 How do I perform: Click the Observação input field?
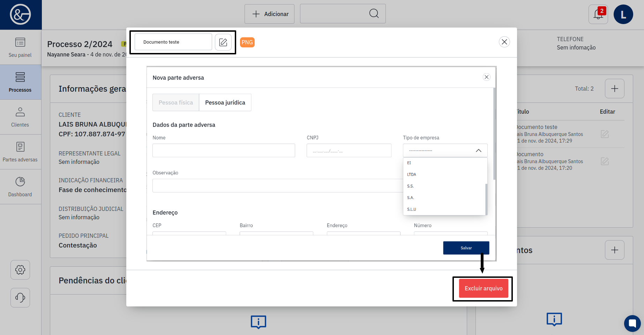278,186
